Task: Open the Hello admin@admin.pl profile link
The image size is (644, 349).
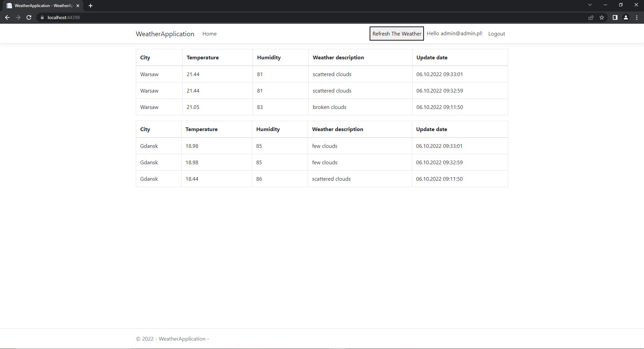Action: (x=454, y=34)
